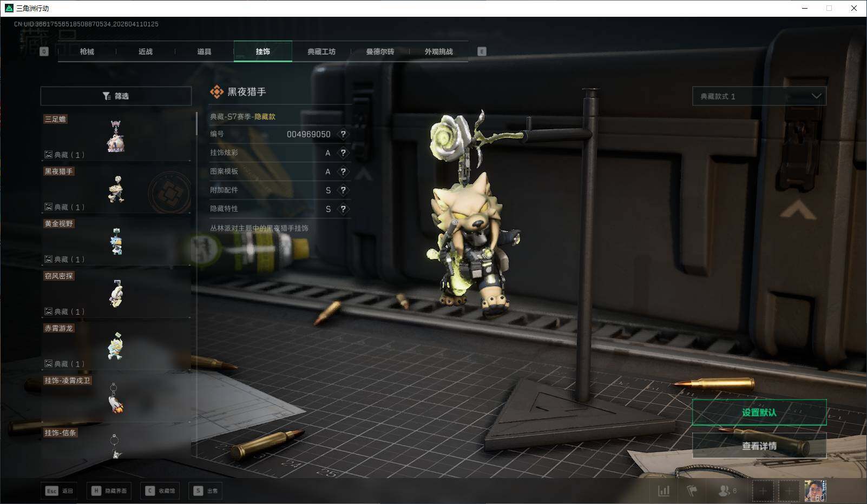Click the E key next-tab icon
The height and width of the screenshot is (504, 867).
point(482,51)
